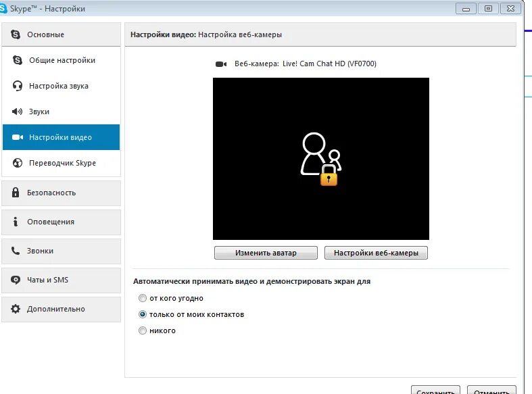Expand the Безопасность section
The width and height of the screenshot is (532, 394).
pos(61,193)
